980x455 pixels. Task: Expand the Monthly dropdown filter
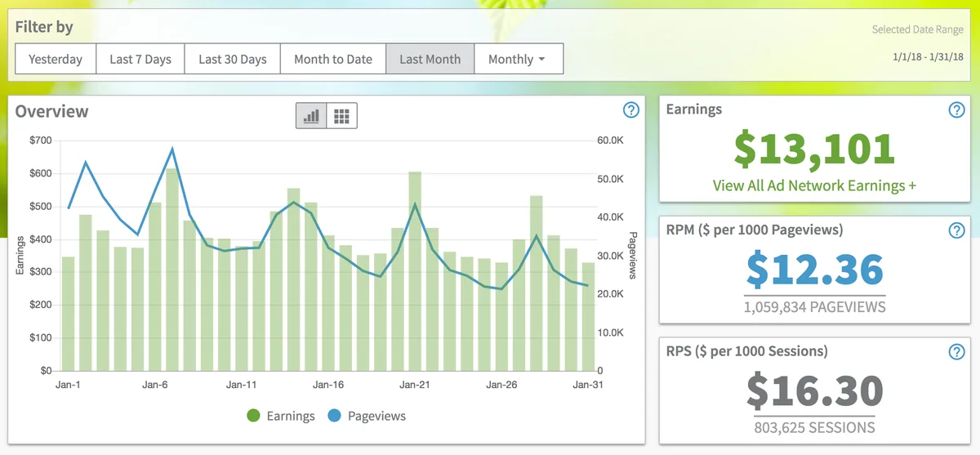[519, 59]
